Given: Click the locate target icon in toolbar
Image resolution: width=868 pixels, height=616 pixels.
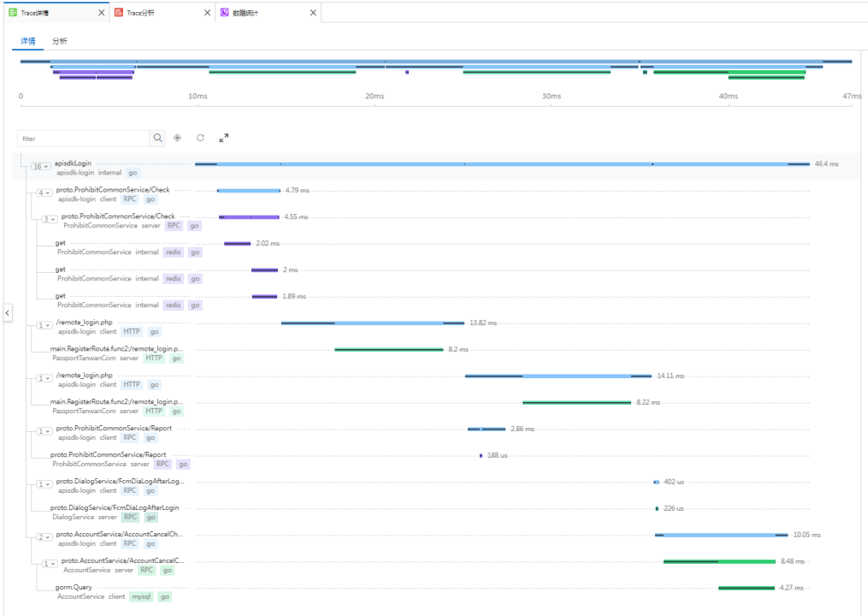Looking at the screenshot, I should 178,138.
